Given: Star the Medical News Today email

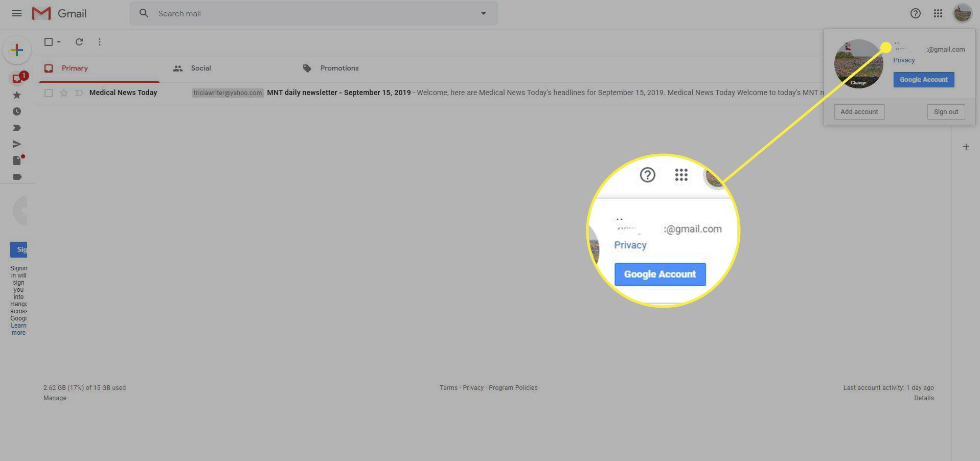Looking at the screenshot, I should point(64,93).
